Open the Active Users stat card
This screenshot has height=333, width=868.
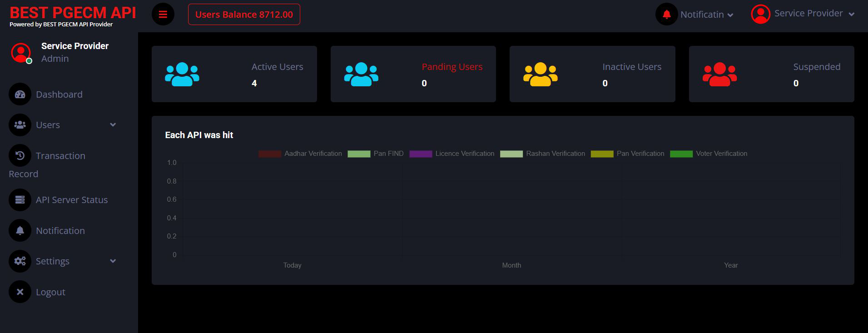coord(234,74)
